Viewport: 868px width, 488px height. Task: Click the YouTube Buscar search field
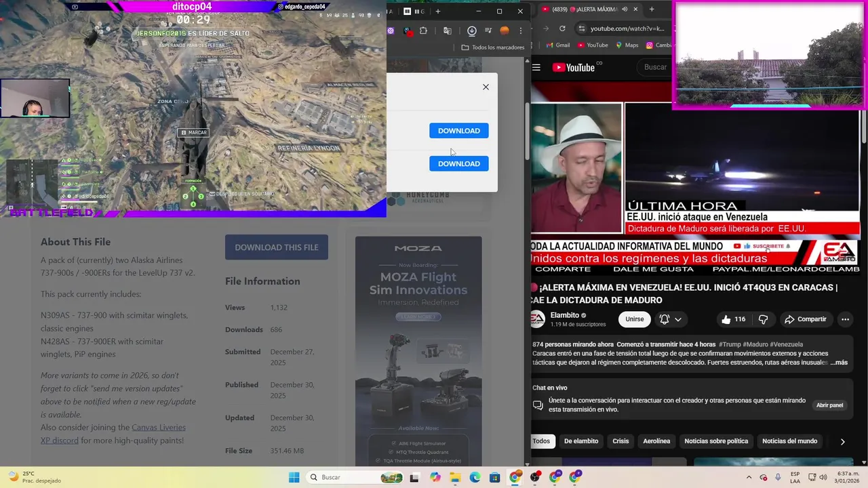click(655, 67)
